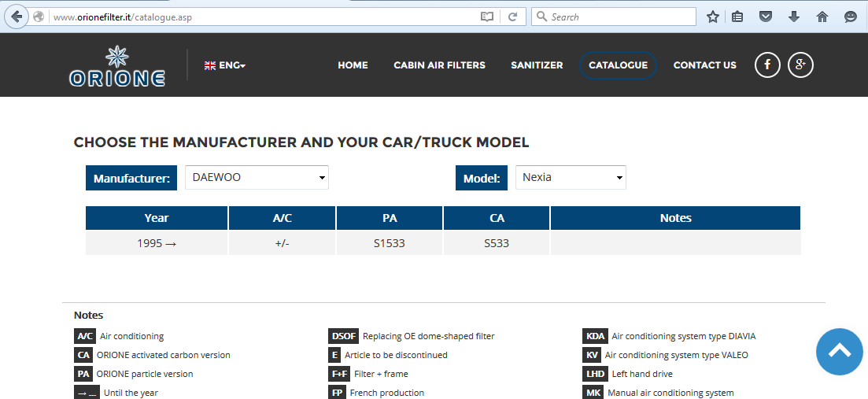Select the '+/-' A/C cell
This screenshot has height=399, width=868.
point(283,243)
